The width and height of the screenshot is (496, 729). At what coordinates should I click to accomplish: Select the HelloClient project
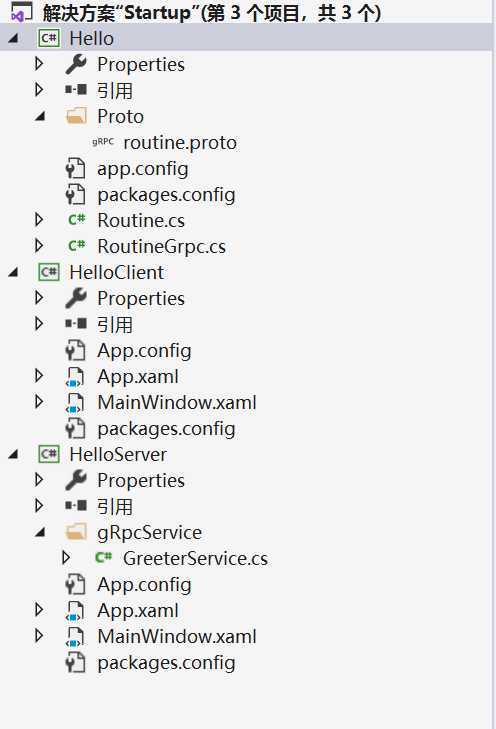point(116,272)
